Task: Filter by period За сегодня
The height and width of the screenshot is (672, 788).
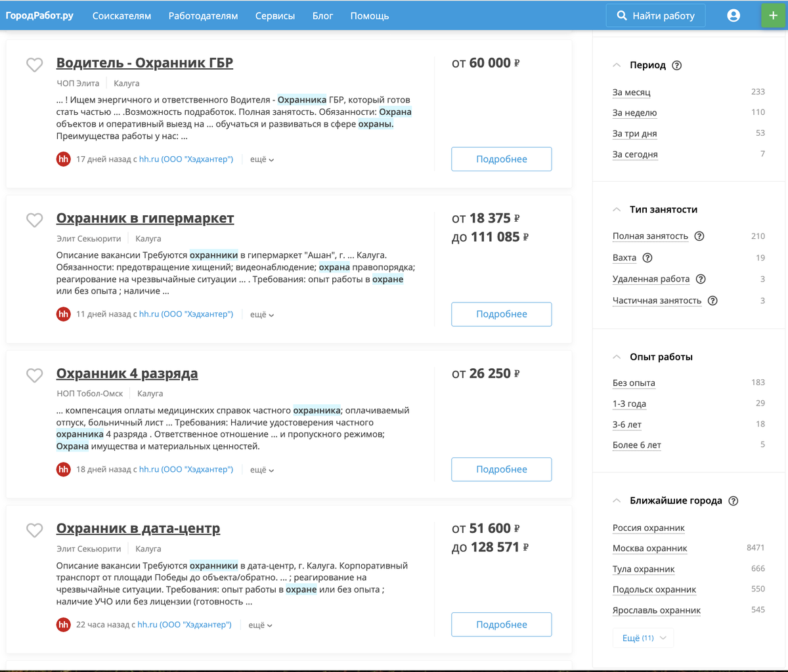Action: (x=635, y=155)
